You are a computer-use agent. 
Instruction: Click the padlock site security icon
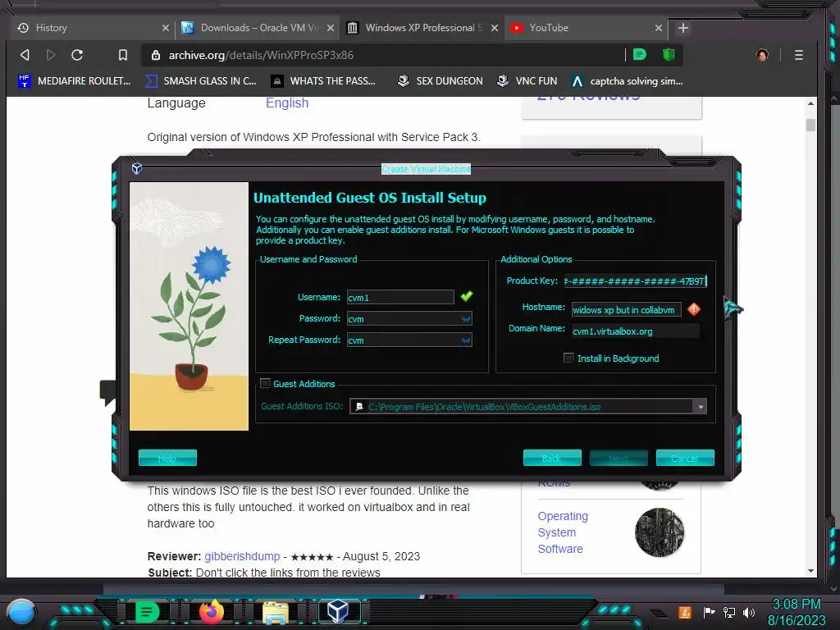[155, 55]
